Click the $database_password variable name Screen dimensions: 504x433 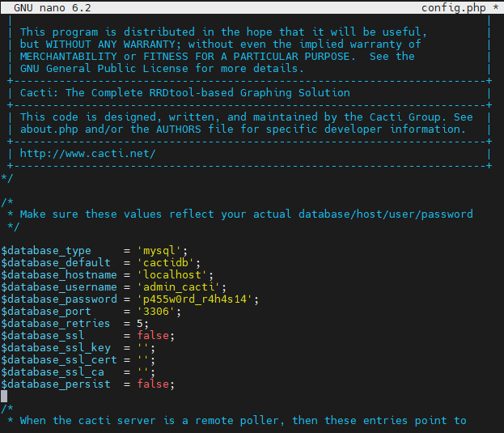[x=59, y=299]
